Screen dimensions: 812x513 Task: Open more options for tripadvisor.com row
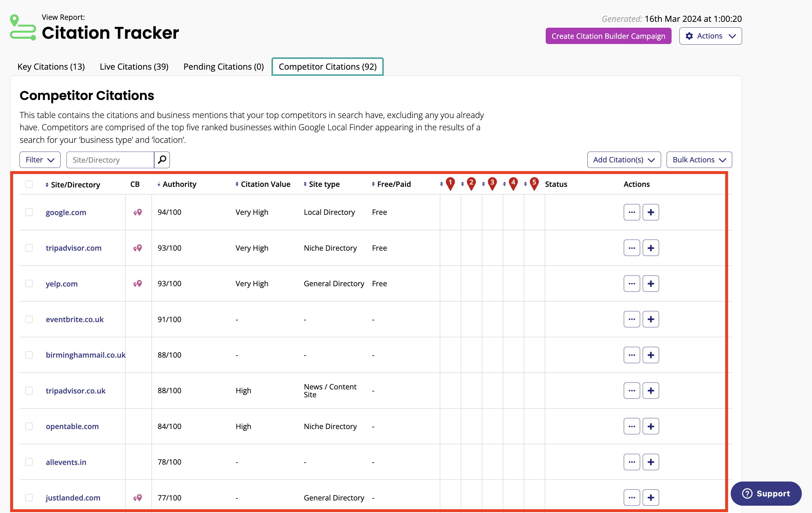pos(632,248)
